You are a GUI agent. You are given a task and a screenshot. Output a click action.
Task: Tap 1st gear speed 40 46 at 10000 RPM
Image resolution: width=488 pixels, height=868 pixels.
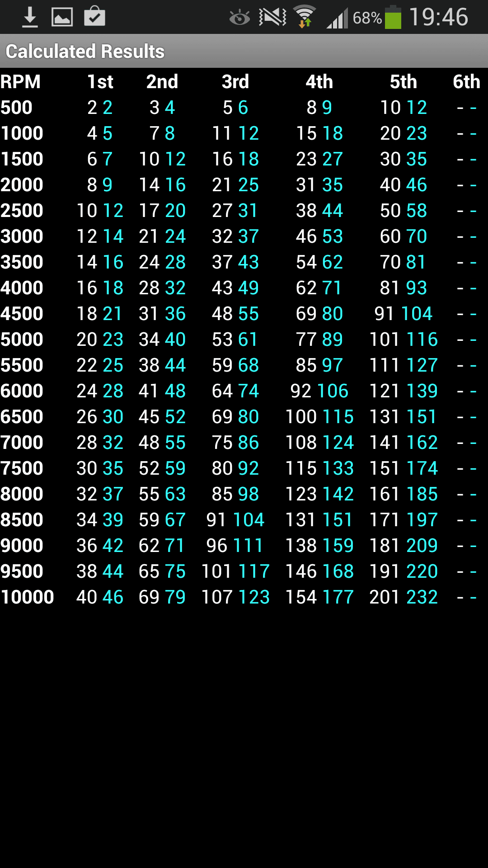click(100, 597)
